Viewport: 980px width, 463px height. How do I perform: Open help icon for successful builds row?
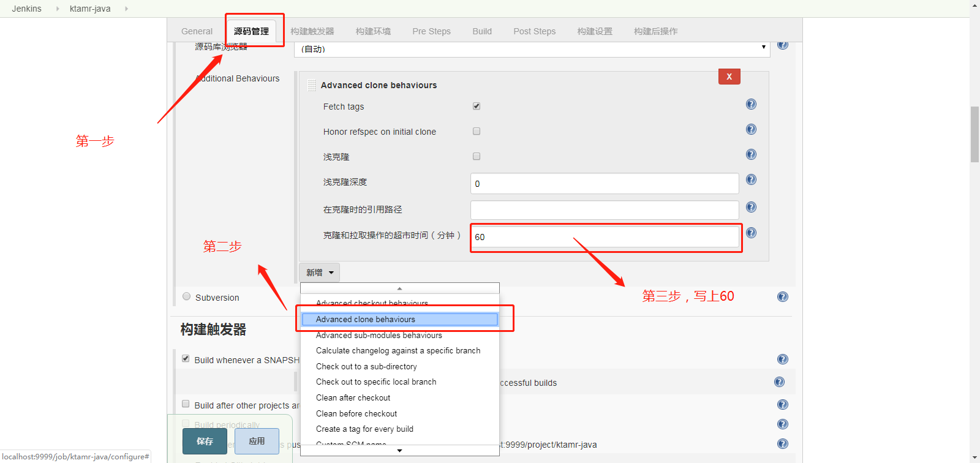coord(779,382)
